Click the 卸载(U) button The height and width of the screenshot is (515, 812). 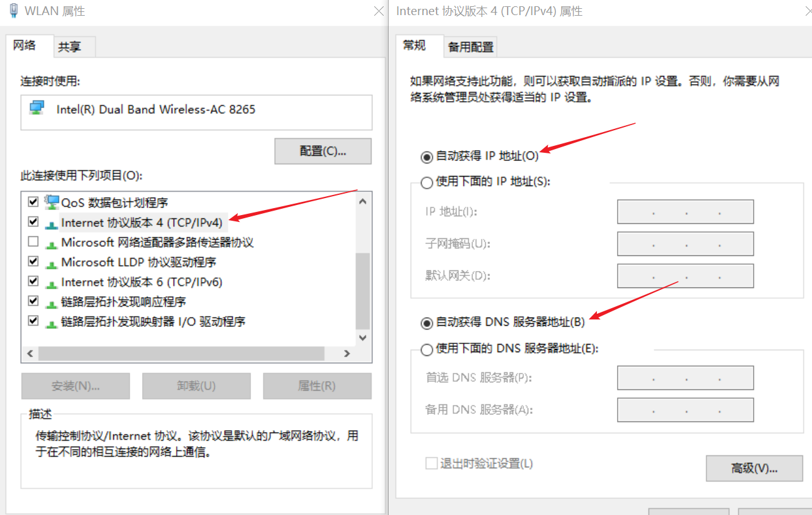pos(196,385)
